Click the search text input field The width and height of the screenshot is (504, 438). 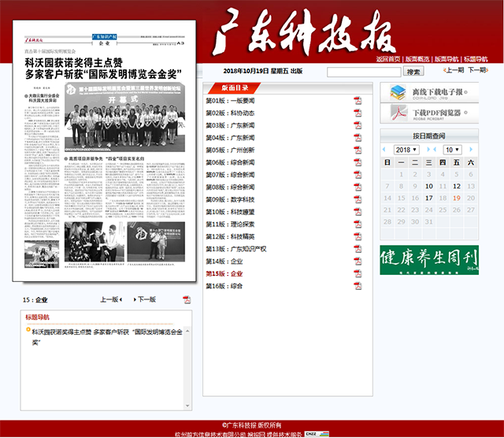tap(364, 72)
